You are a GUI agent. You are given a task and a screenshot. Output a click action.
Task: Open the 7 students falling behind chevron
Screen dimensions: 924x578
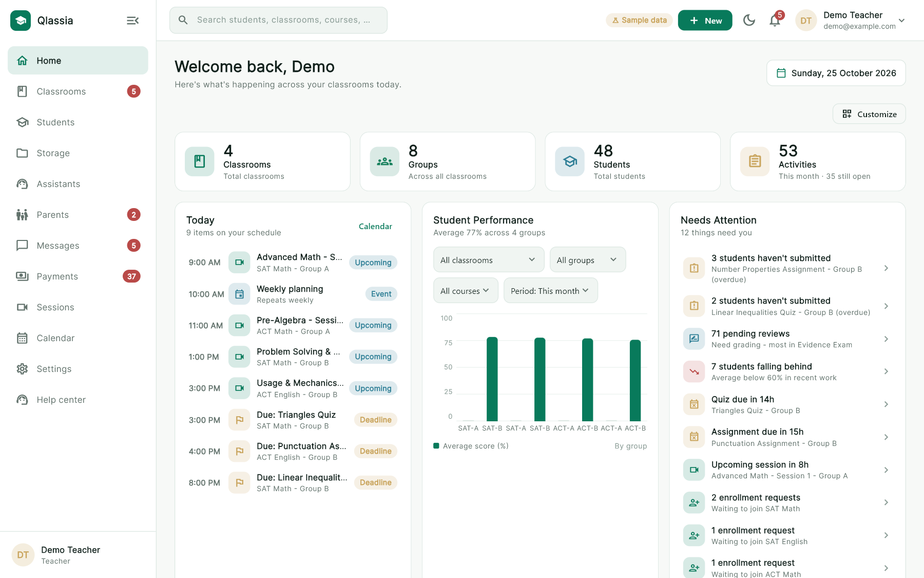tap(886, 371)
